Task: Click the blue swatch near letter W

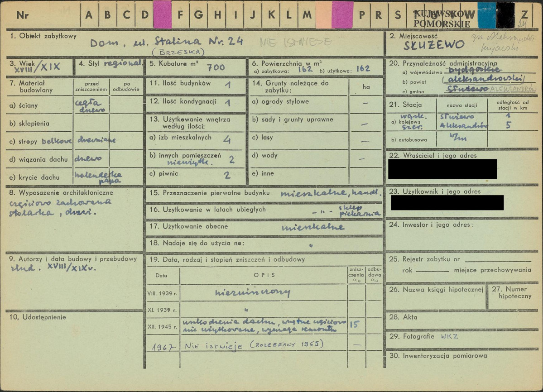Action: pyautogui.click(x=487, y=15)
